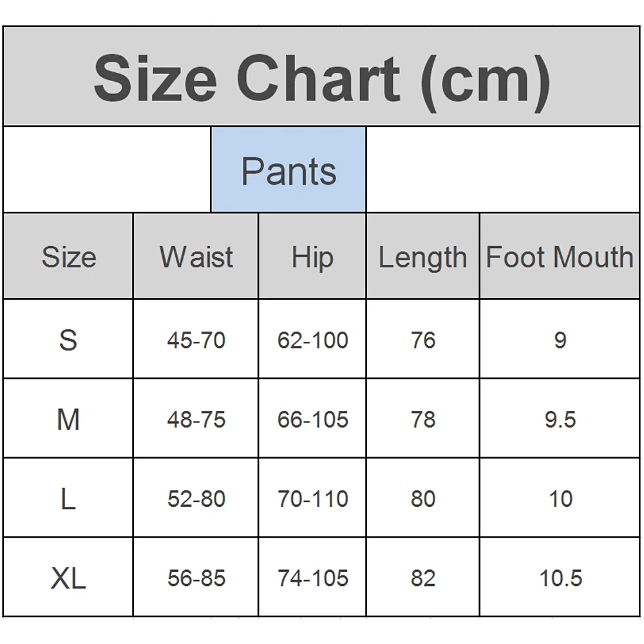Click the M size row label

click(x=68, y=419)
